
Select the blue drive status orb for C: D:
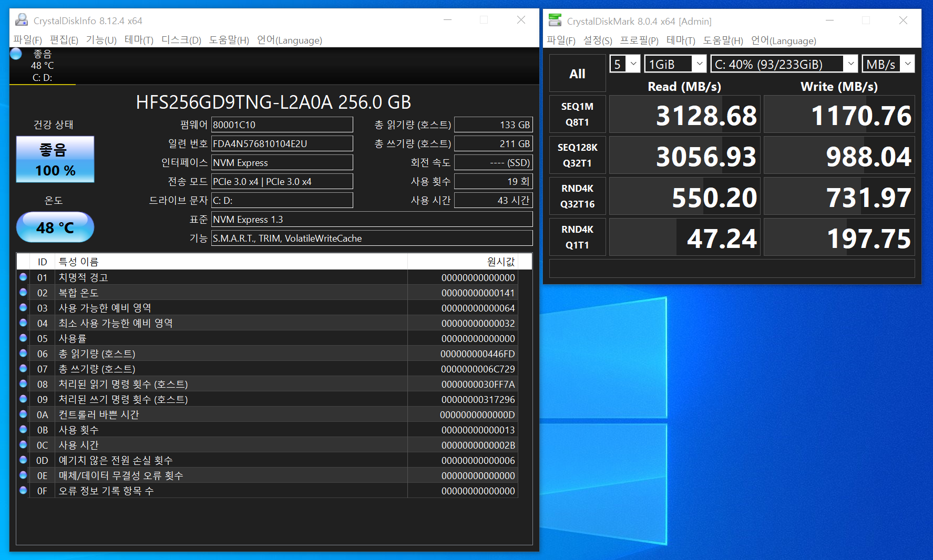click(16, 54)
